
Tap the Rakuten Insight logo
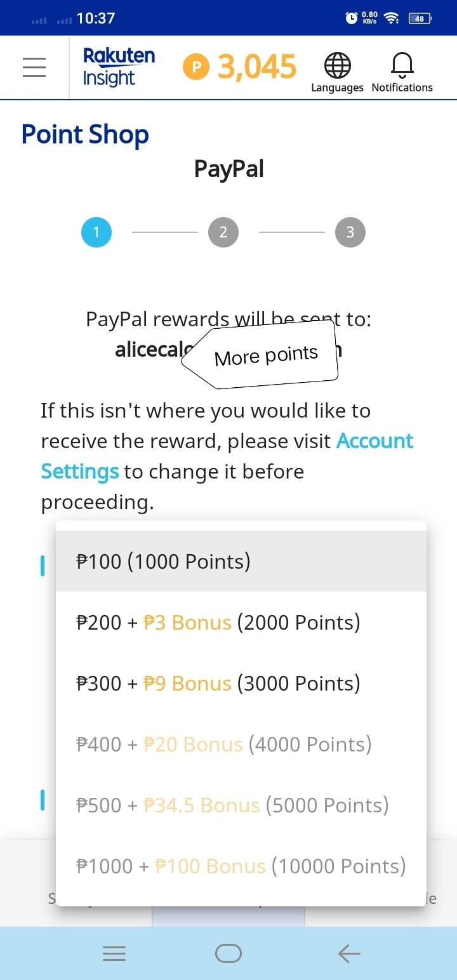click(119, 67)
